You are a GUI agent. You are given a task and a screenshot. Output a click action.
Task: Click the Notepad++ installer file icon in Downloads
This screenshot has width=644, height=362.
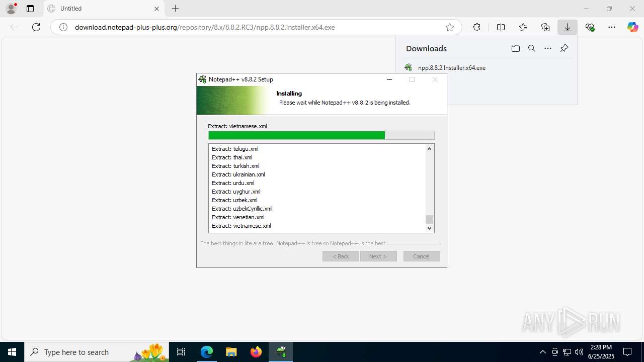click(409, 67)
